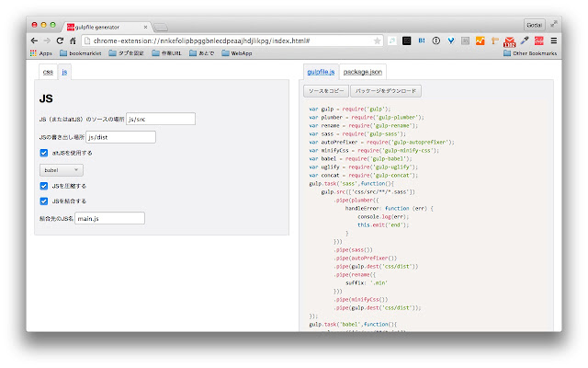Viewport: 588px width, 368px height.
Task: Click the ソースをコピー button
Action: coord(326,91)
